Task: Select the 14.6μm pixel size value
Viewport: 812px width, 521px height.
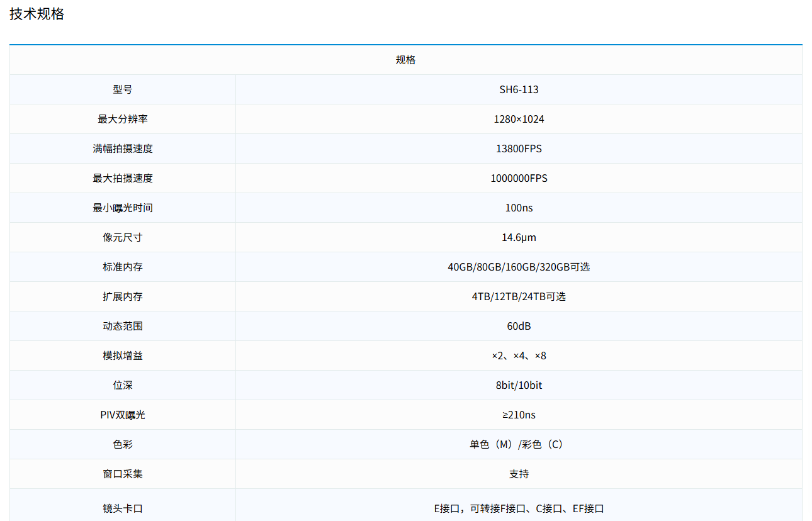Action: coord(519,237)
